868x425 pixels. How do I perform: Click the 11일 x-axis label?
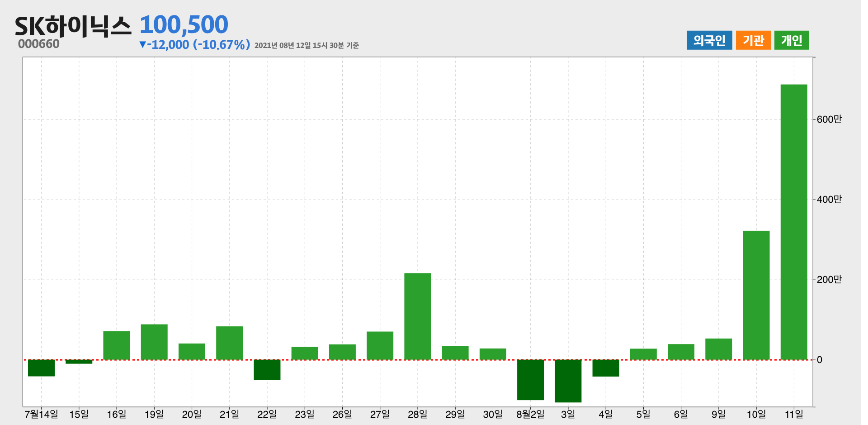click(x=794, y=414)
